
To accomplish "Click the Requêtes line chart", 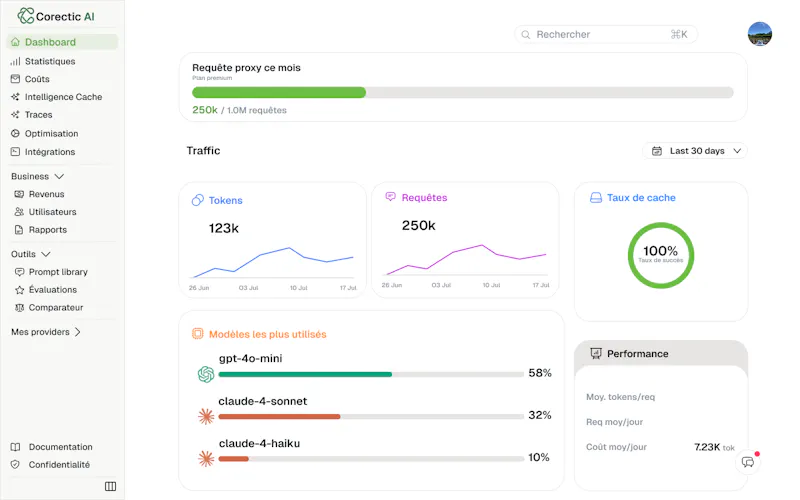I will (x=466, y=259).
